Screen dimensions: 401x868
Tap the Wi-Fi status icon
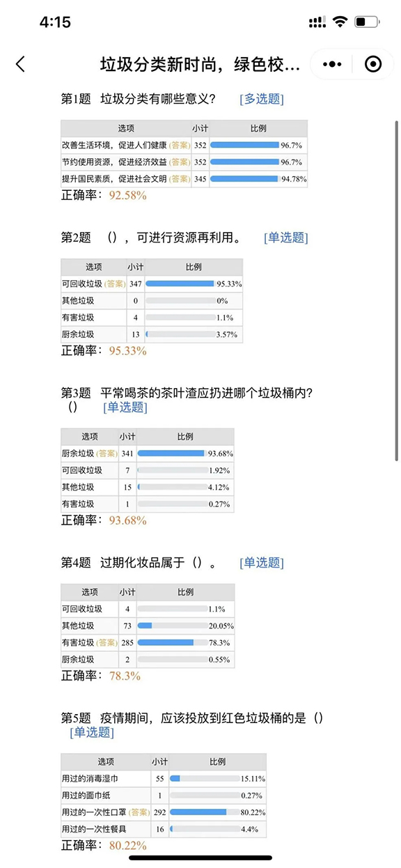tap(340, 22)
